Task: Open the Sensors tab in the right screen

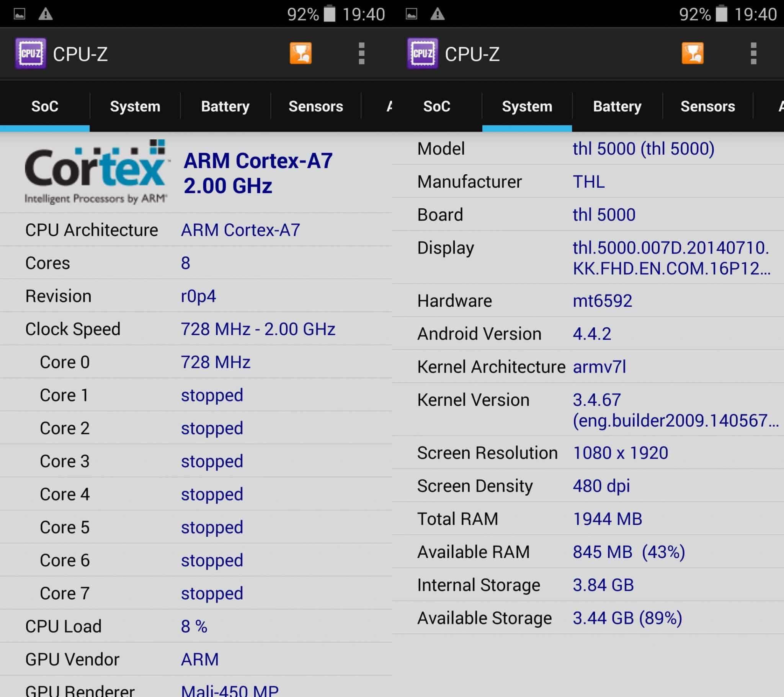Action: pos(708,106)
